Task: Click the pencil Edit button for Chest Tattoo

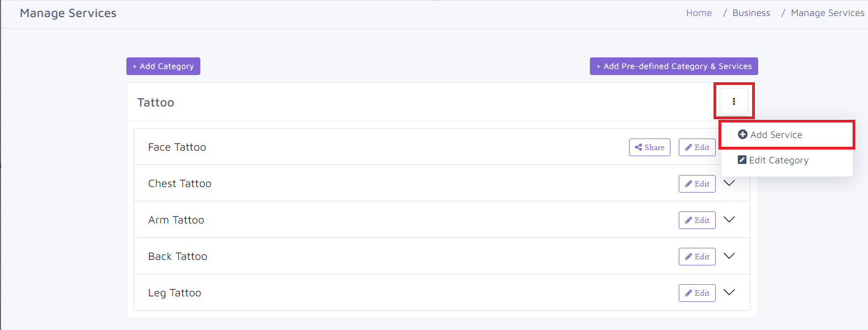Action: tap(697, 184)
